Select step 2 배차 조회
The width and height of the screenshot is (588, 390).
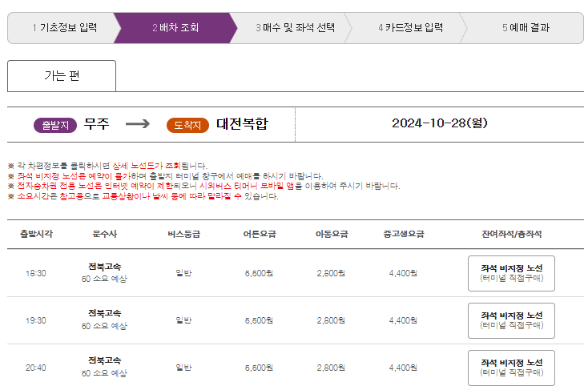point(175,28)
